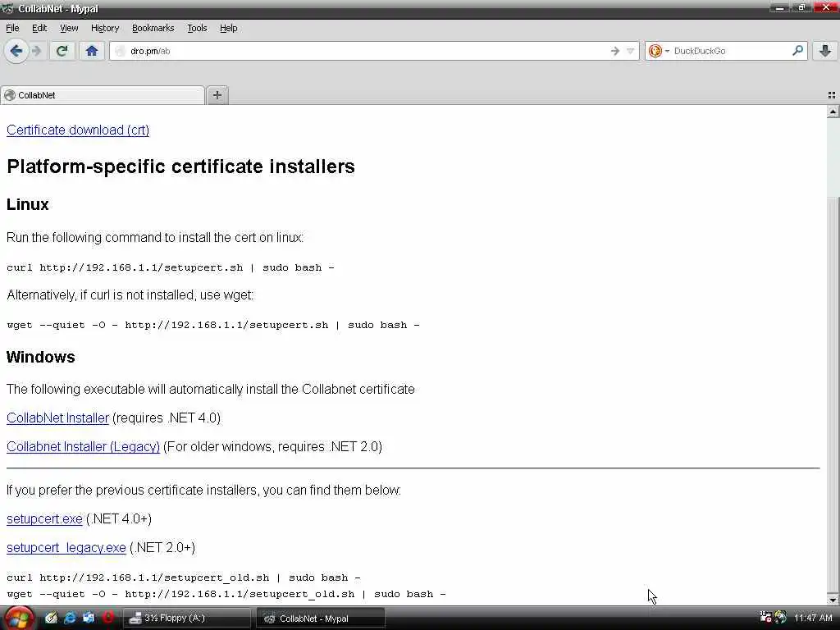This screenshot has width=840, height=630.
Task: Open the Bookmarks menu
Action: click(153, 29)
